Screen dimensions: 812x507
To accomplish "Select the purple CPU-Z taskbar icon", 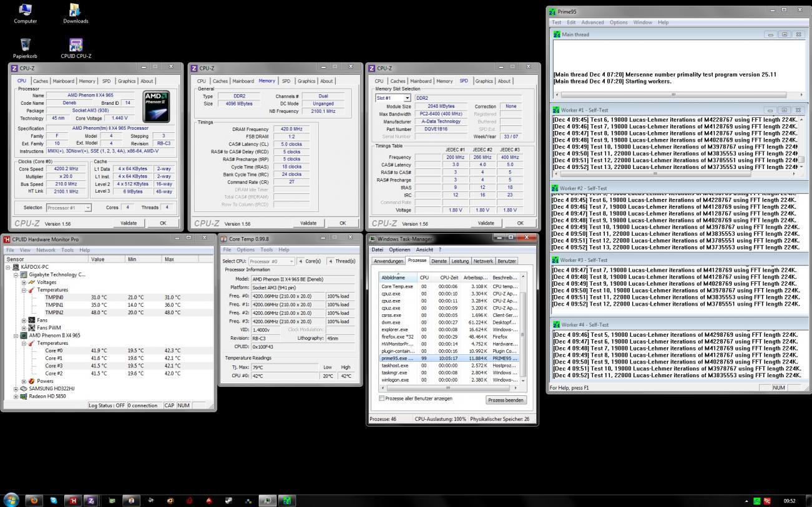I will 91,500.
